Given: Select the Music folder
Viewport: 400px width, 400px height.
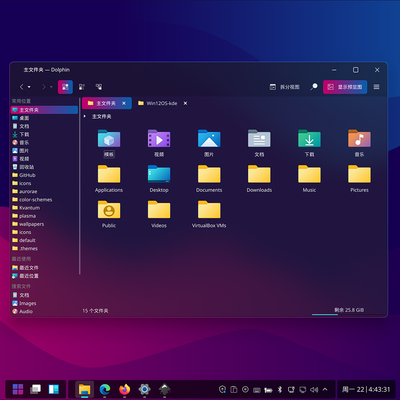Looking at the screenshot, I should (x=309, y=174).
